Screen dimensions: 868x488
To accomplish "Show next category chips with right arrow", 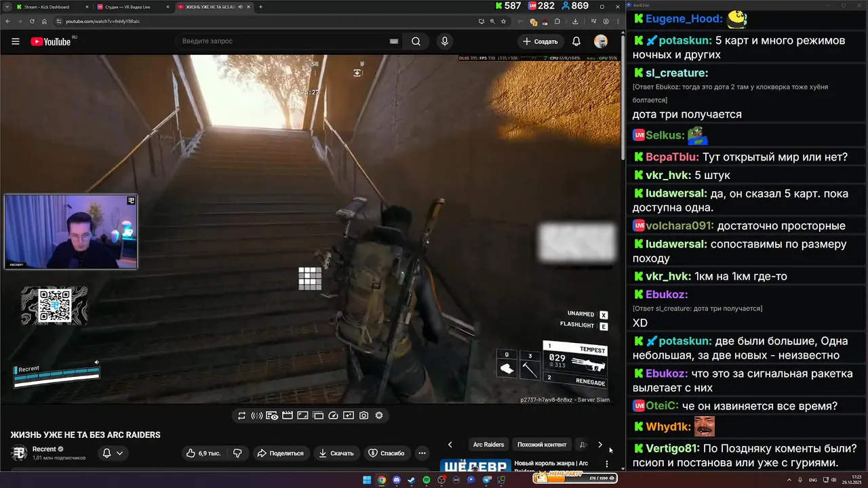I will (599, 445).
